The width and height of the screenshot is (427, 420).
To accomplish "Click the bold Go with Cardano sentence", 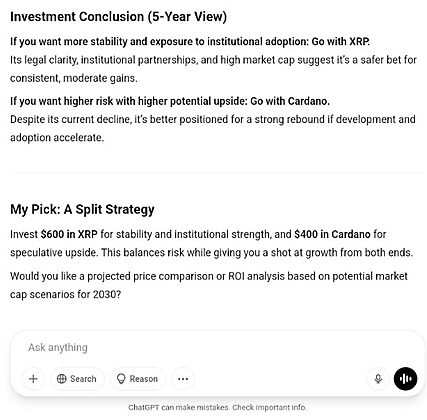I will 170,101.
